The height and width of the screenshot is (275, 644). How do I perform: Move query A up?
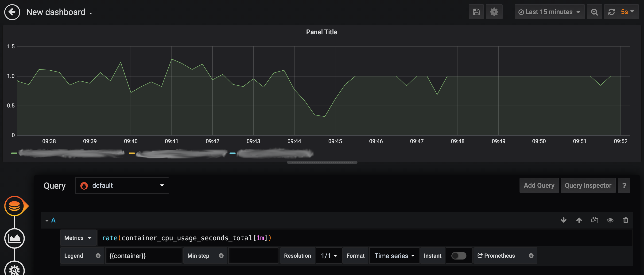[579, 220]
